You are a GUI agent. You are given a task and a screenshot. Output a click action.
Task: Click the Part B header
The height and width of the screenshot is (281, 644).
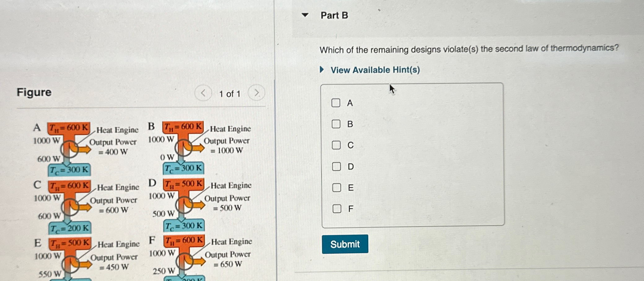pos(333,15)
